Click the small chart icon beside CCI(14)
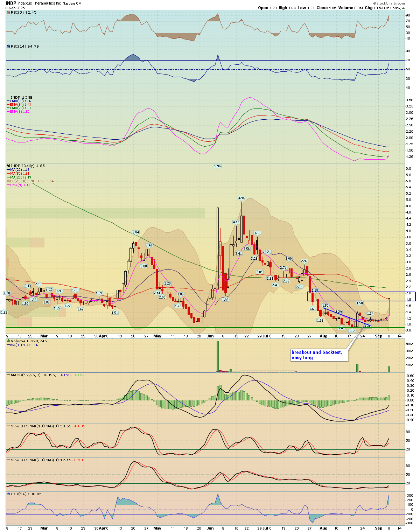The image size is (420, 532). click(x=8, y=494)
